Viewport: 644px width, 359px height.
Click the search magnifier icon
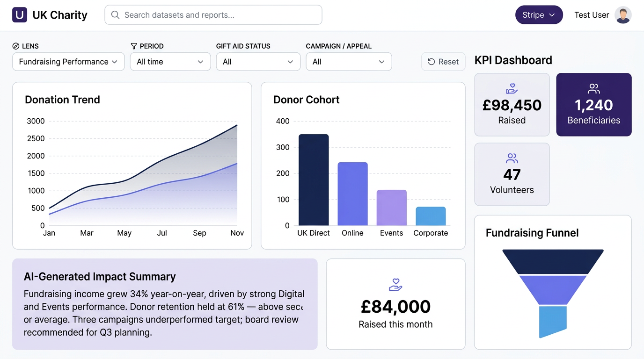[x=115, y=15]
